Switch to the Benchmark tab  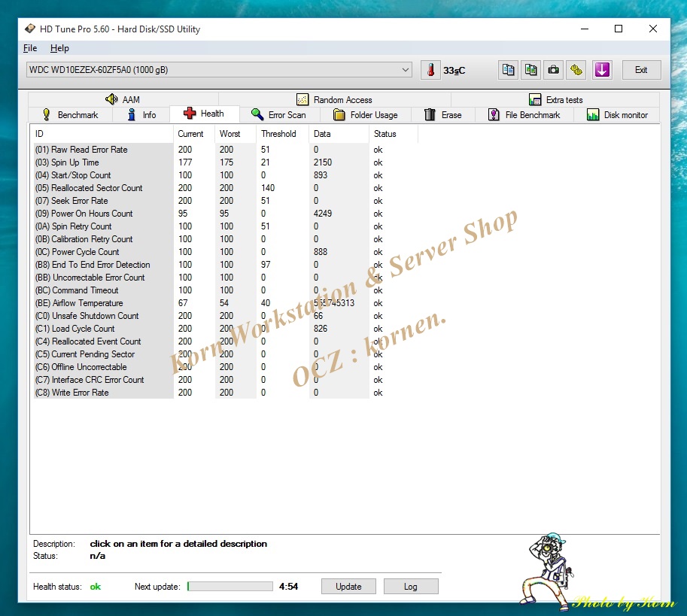70,115
